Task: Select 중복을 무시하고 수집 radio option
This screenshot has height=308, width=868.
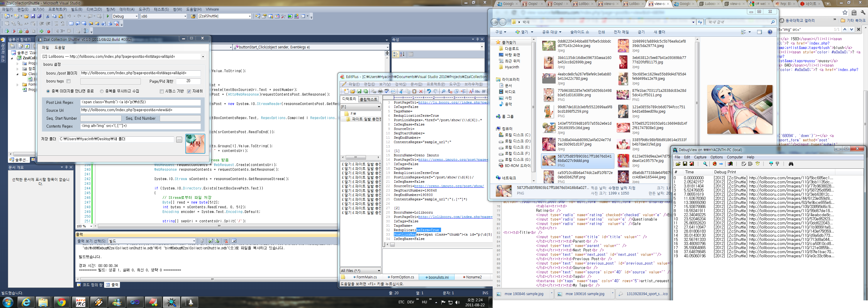Action: 101,91
